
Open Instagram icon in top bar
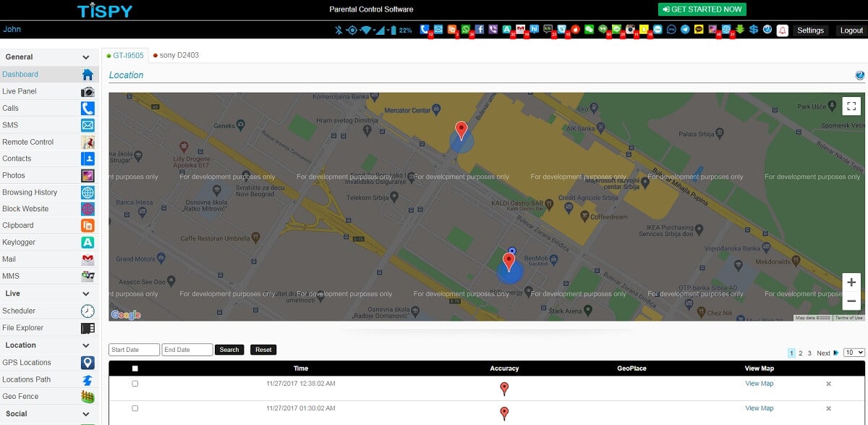[x=631, y=30]
